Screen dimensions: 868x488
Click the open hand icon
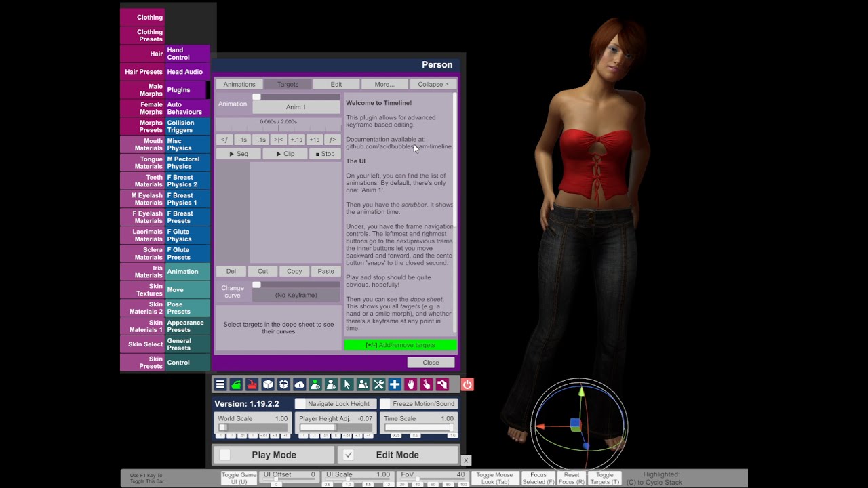point(410,384)
